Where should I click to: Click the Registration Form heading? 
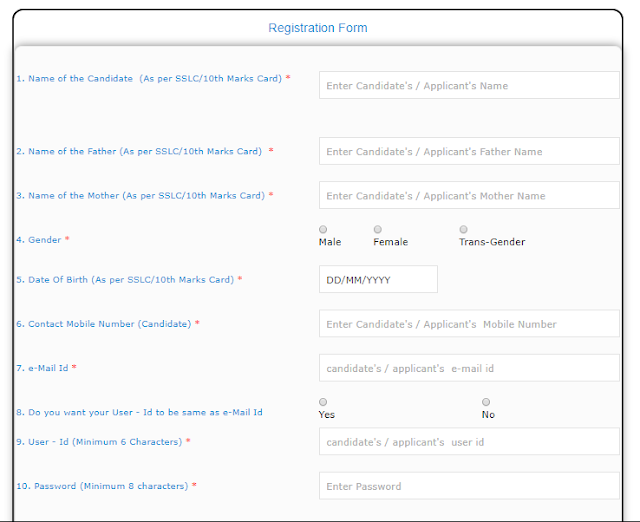pyautogui.click(x=318, y=28)
